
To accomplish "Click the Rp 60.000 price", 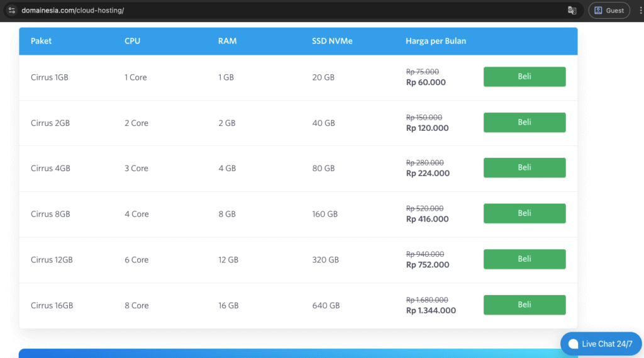I will pyautogui.click(x=426, y=82).
